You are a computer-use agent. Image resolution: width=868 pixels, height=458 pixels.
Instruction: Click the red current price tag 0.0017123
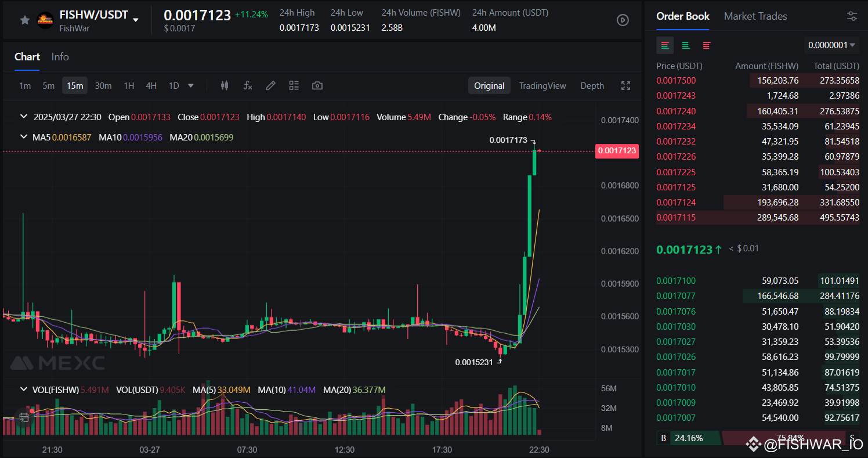click(x=617, y=151)
